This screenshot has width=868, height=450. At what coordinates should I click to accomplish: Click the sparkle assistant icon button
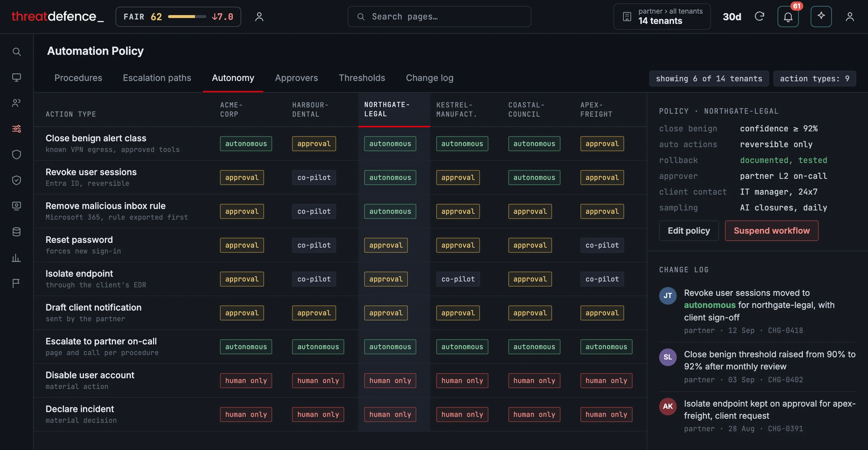(821, 17)
